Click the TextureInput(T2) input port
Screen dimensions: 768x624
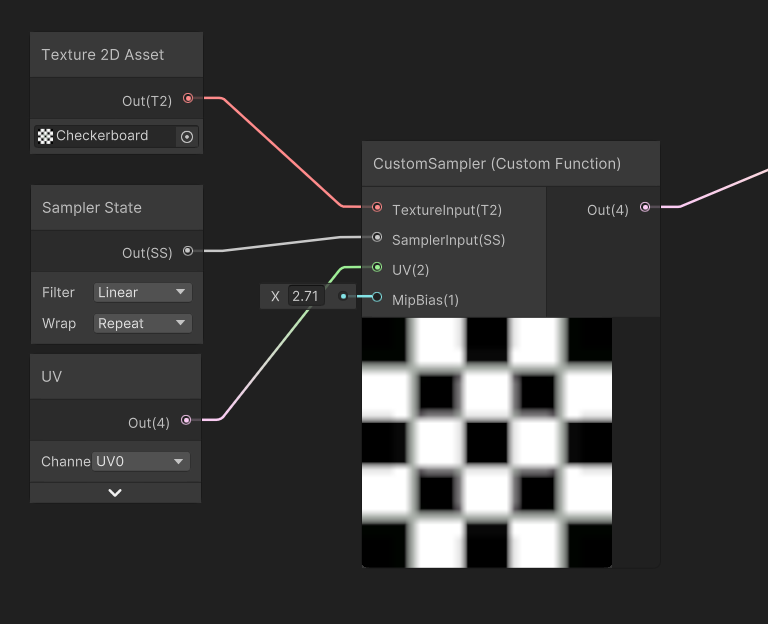(x=377, y=208)
